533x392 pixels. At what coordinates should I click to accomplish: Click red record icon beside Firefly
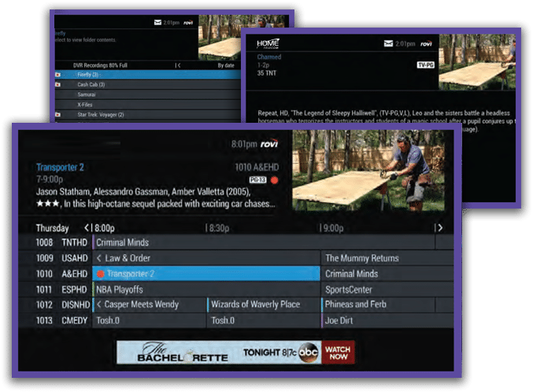point(57,75)
